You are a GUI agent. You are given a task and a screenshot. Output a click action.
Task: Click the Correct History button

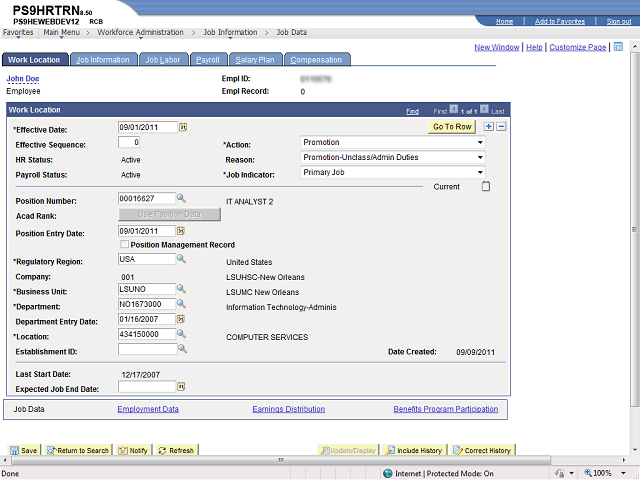point(483,450)
